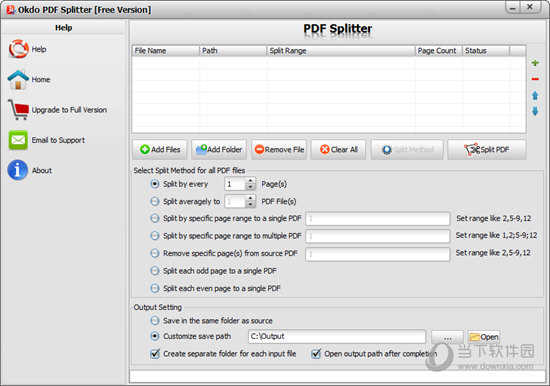Click the Remove File button

coord(279,149)
